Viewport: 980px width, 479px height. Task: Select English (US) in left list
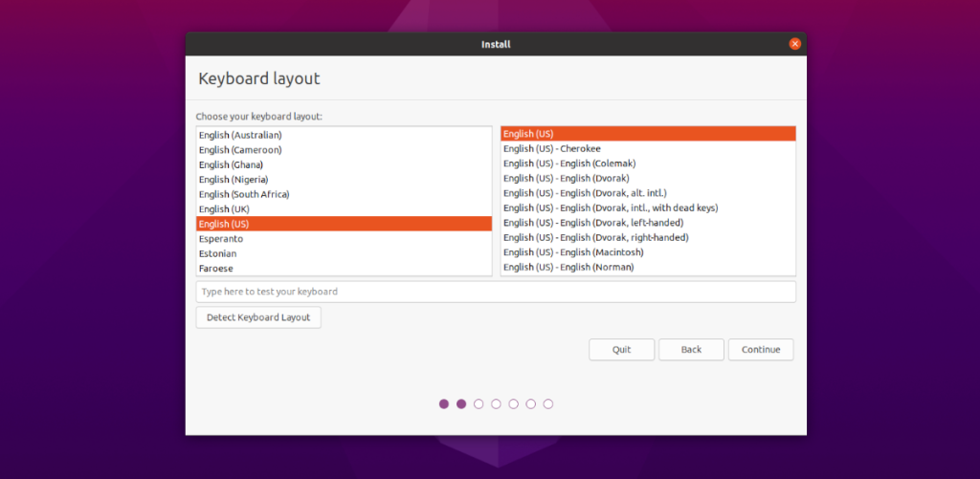[x=344, y=224]
